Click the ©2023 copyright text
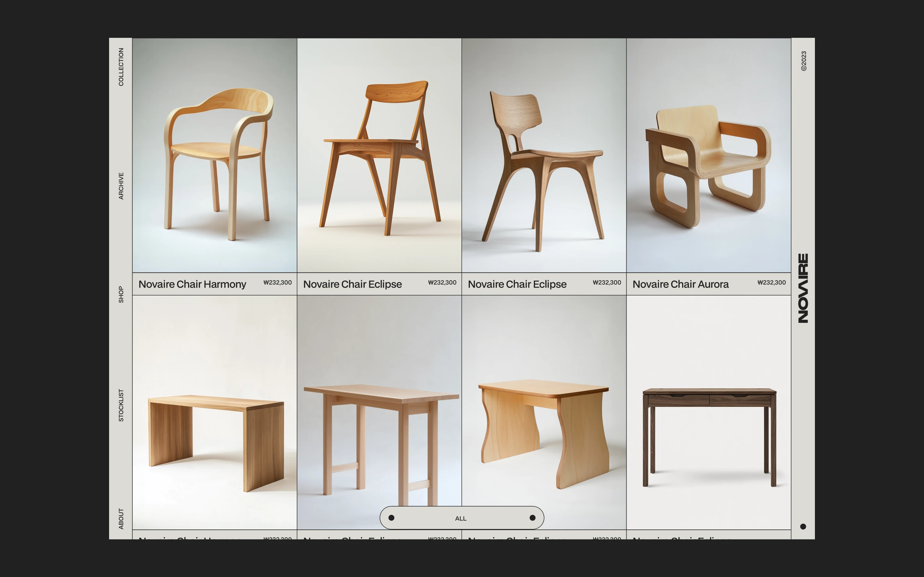 pos(803,61)
